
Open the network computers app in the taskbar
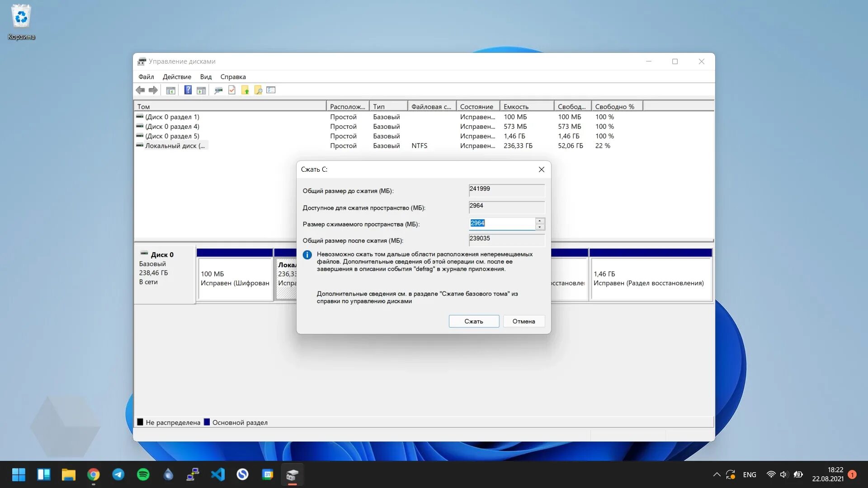pyautogui.click(x=193, y=474)
